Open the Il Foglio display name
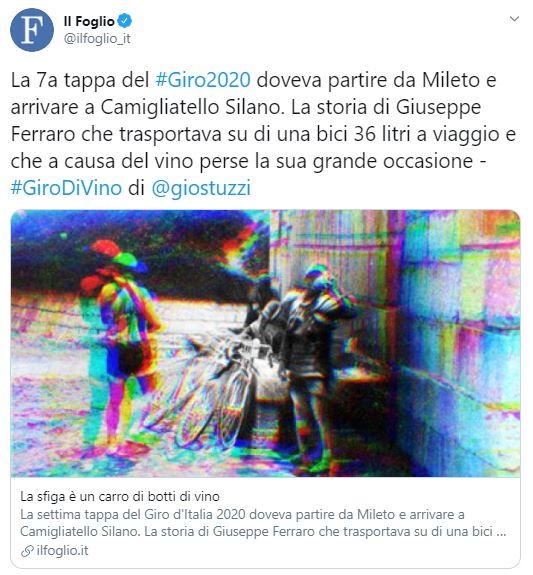Screen dimensions: 533x575 pyautogui.click(x=89, y=21)
